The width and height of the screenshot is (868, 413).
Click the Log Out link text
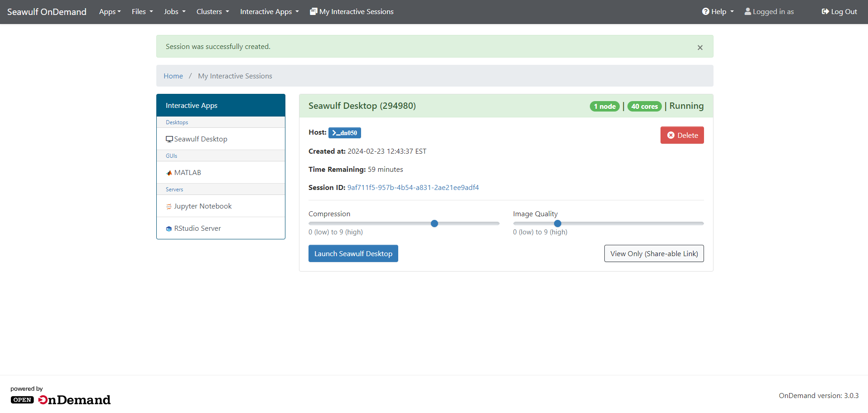click(844, 12)
